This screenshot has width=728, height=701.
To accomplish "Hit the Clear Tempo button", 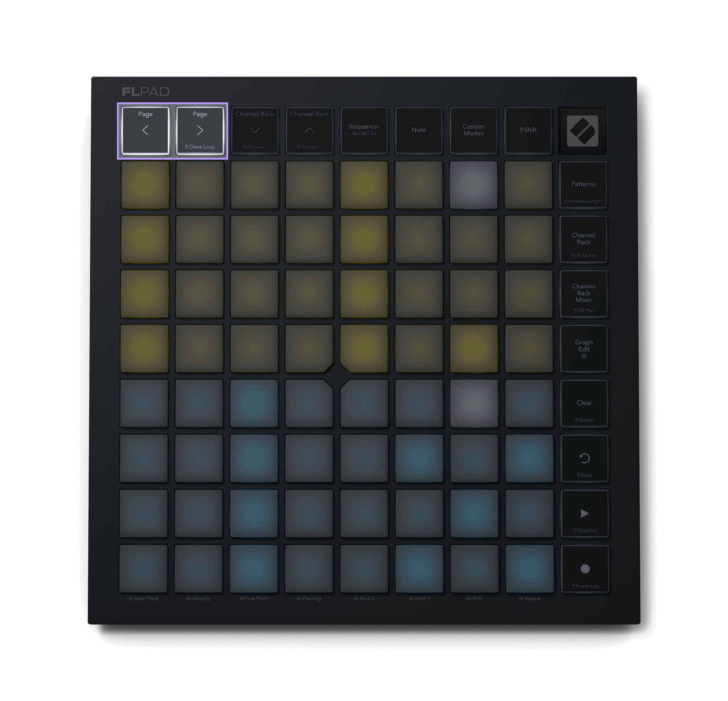I will pyautogui.click(x=584, y=403).
